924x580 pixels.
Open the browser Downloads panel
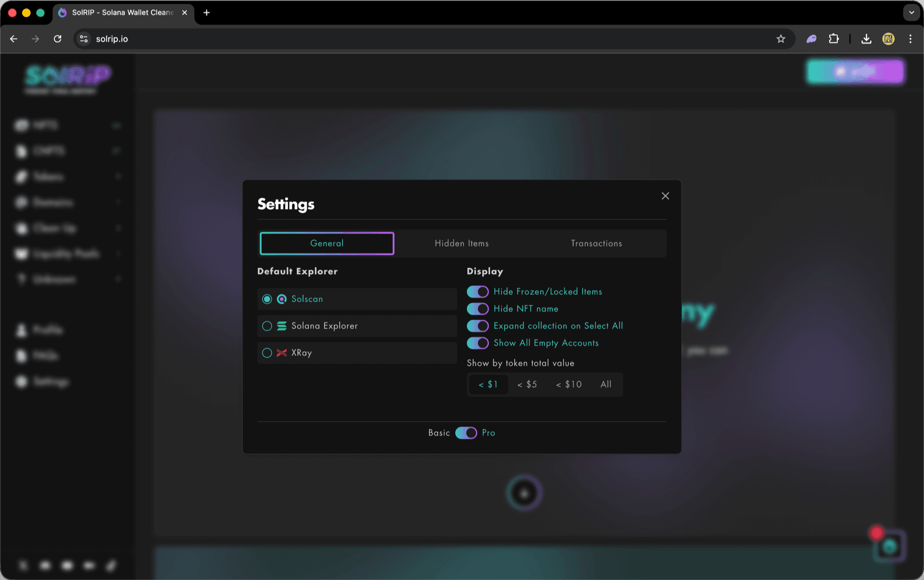click(866, 39)
